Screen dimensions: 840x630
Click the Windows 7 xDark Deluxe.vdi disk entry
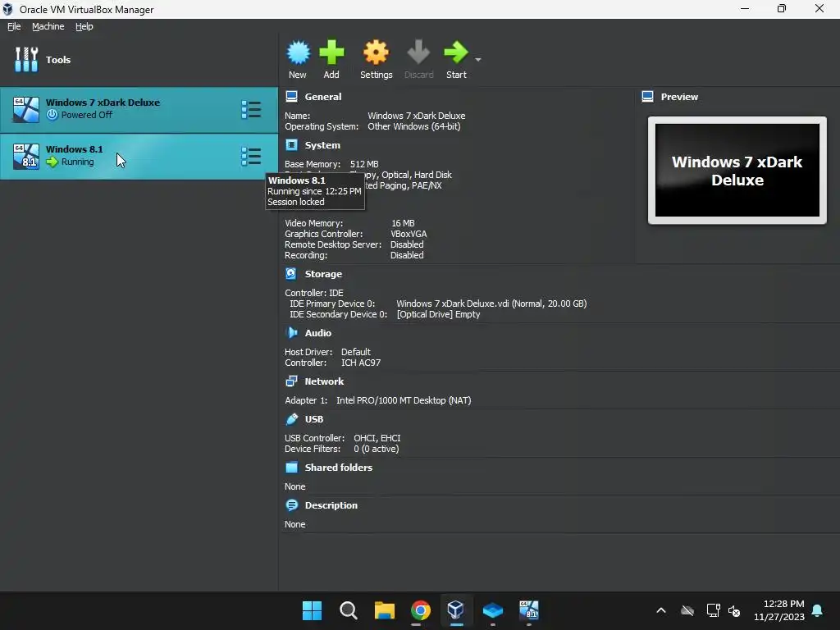[491, 304]
